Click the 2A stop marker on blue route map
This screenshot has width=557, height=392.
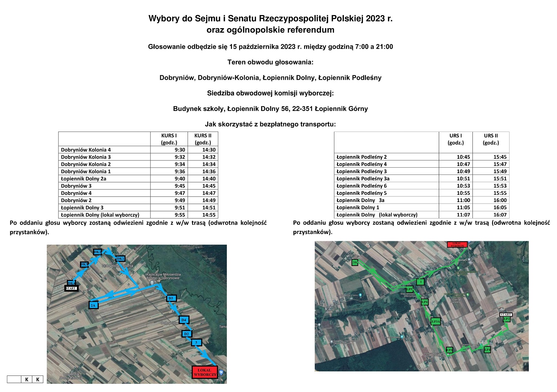coord(93,305)
